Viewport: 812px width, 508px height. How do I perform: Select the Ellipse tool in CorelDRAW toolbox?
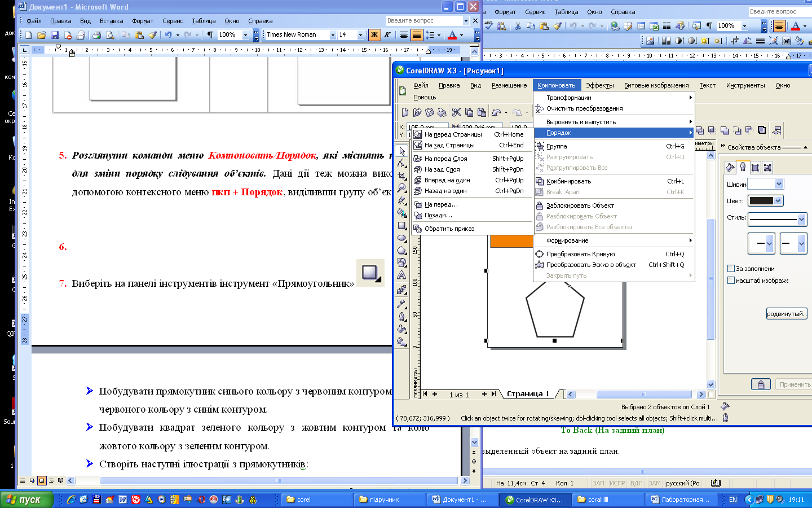pyautogui.click(x=401, y=238)
